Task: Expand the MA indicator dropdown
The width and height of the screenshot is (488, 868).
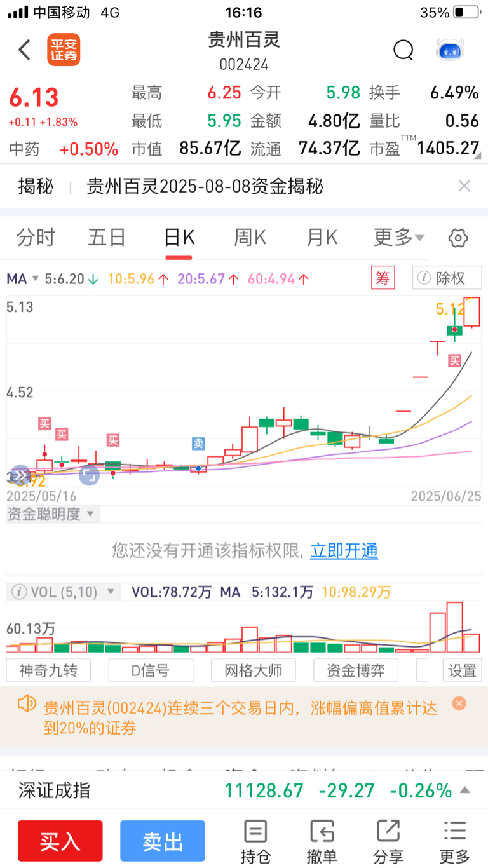Action: 23,278
